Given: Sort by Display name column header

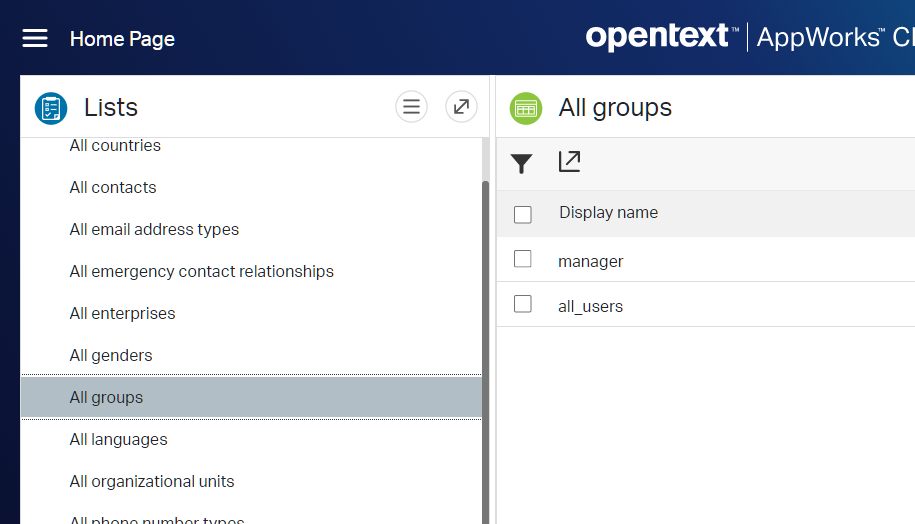Looking at the screenshot, I should coord(608,212).
